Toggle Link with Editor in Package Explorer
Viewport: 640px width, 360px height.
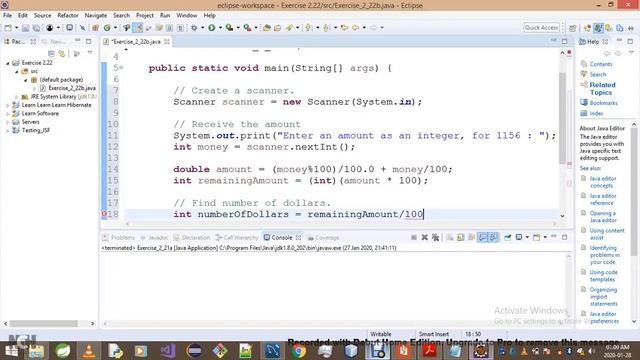pos(62,53)
